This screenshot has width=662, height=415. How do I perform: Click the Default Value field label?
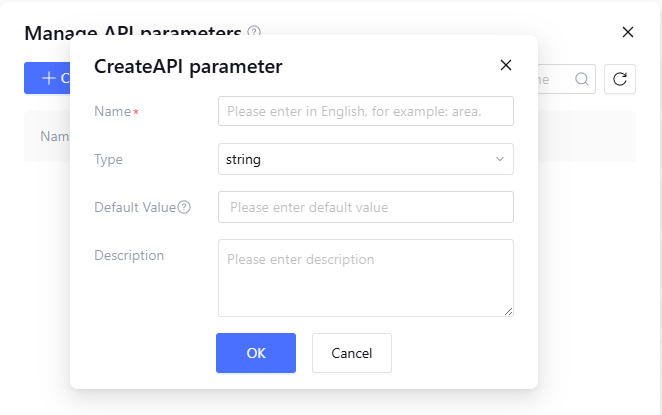134,207
